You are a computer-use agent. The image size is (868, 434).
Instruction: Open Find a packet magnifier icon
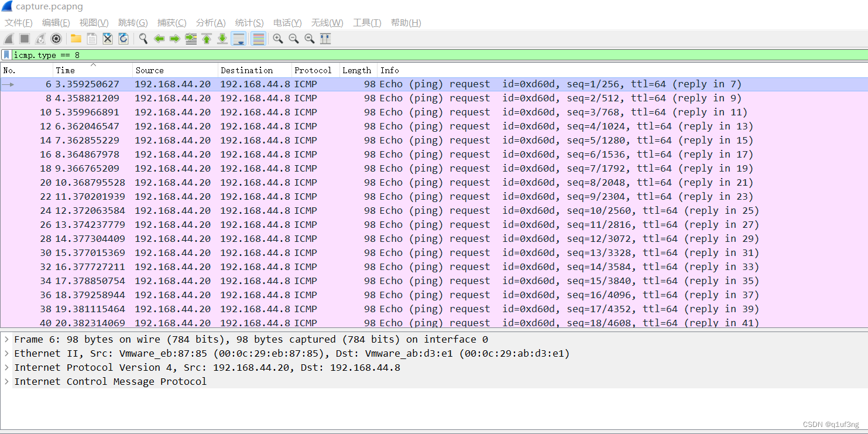point(143,39)
